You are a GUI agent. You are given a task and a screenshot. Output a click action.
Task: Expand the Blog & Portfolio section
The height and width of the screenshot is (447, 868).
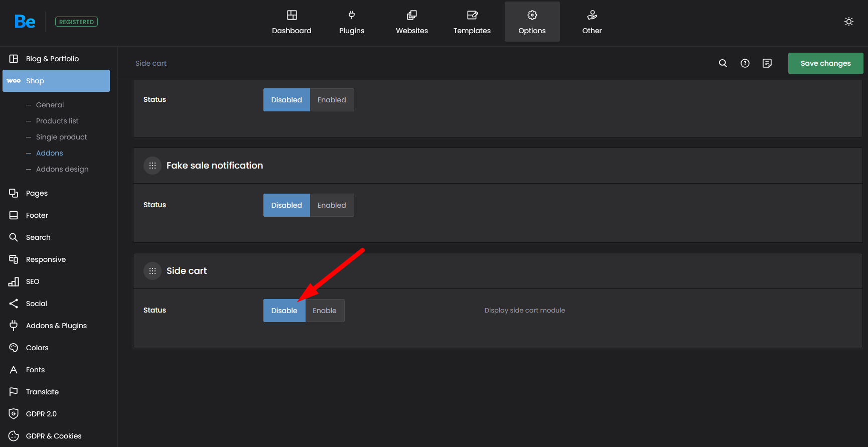click(52, 59)
